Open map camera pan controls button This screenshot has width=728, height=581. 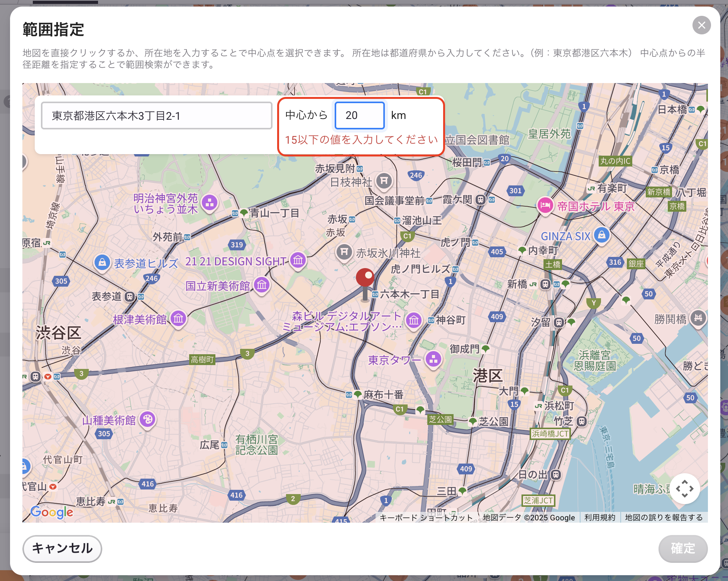[684, 489]
